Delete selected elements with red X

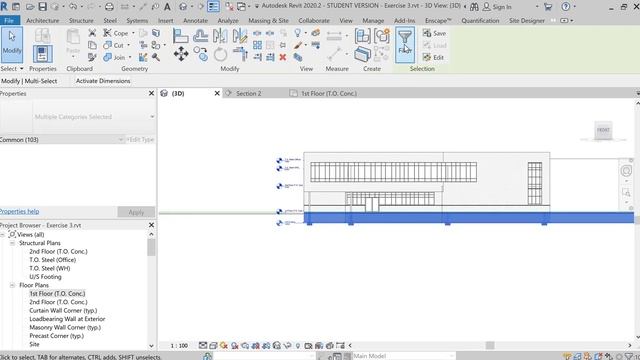(282, 58)
